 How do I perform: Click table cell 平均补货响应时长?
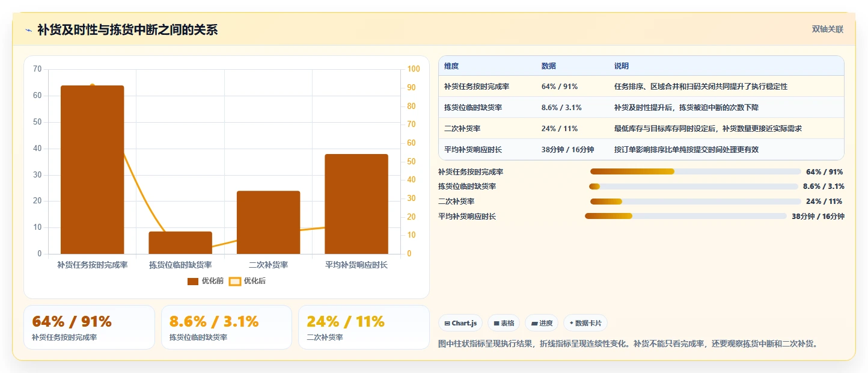click(x=473, y=150)
